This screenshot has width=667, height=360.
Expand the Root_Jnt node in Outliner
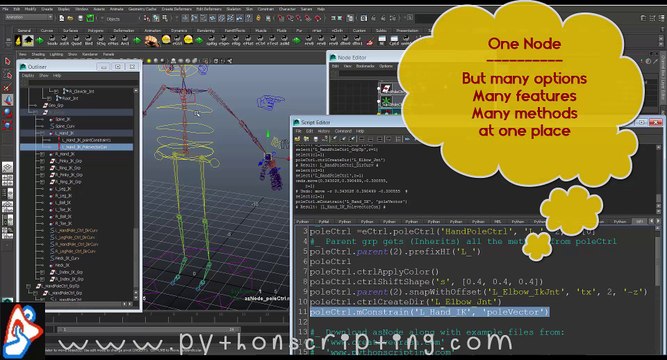pos(49,98)
